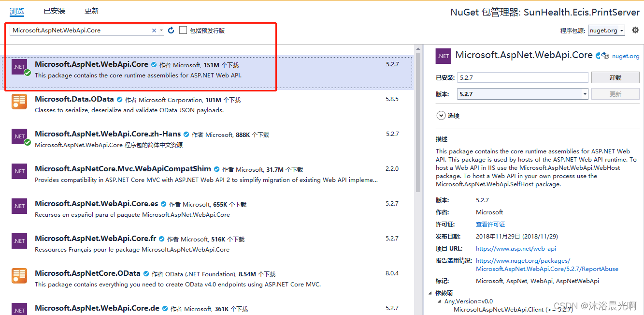Refresh the package list
The height and width of the screenshot is (315, 644).
171,30
